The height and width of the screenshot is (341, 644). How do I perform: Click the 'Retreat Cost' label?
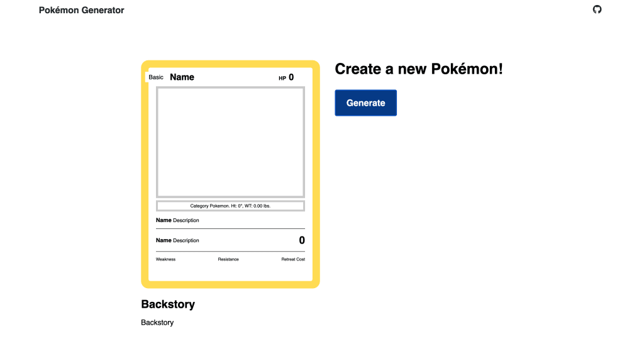[293, 259]
